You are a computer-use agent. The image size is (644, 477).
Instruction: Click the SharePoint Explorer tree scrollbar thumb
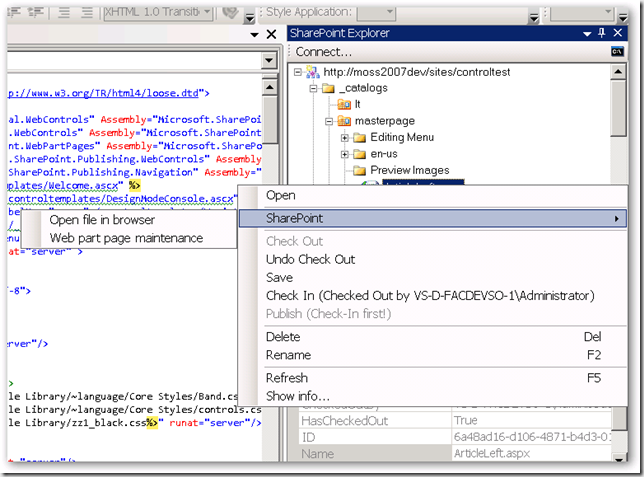click(x=618, y=108)
